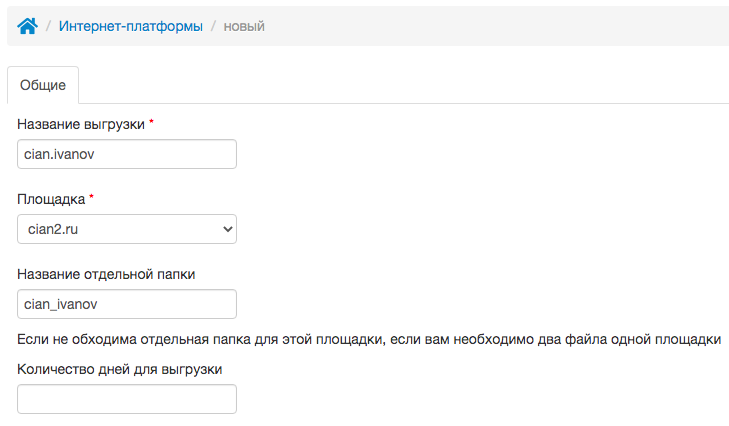The height and width of the screenshot is (426, 729).
Task: Click red asterisk next to Название выгрузки
Action: click(x=151, y=122)
